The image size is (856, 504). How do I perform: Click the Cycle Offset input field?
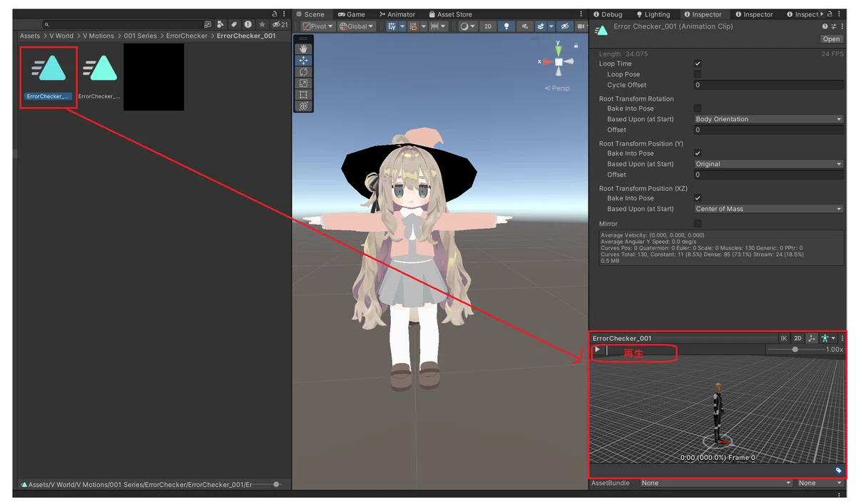coord(768,85)
